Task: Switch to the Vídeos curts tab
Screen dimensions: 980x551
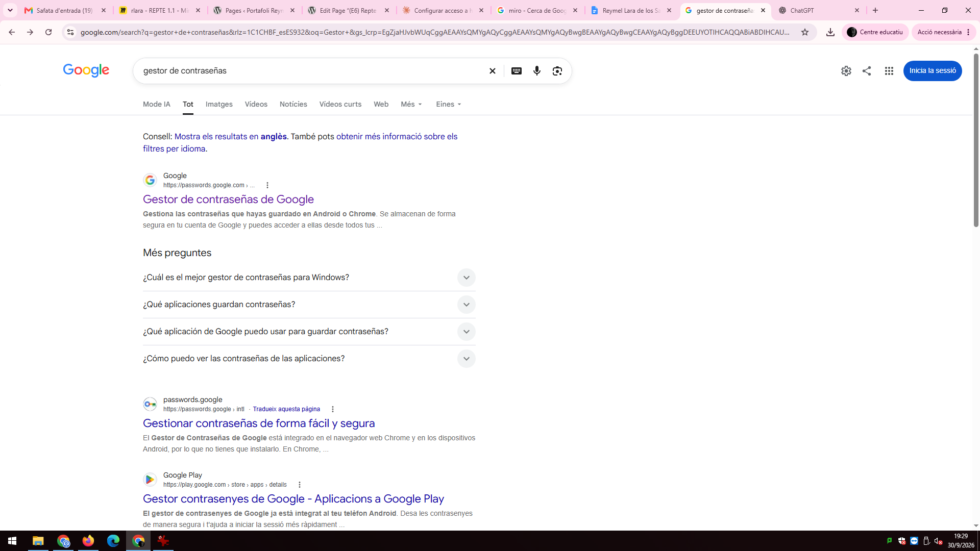Action: tap(340, 104)
